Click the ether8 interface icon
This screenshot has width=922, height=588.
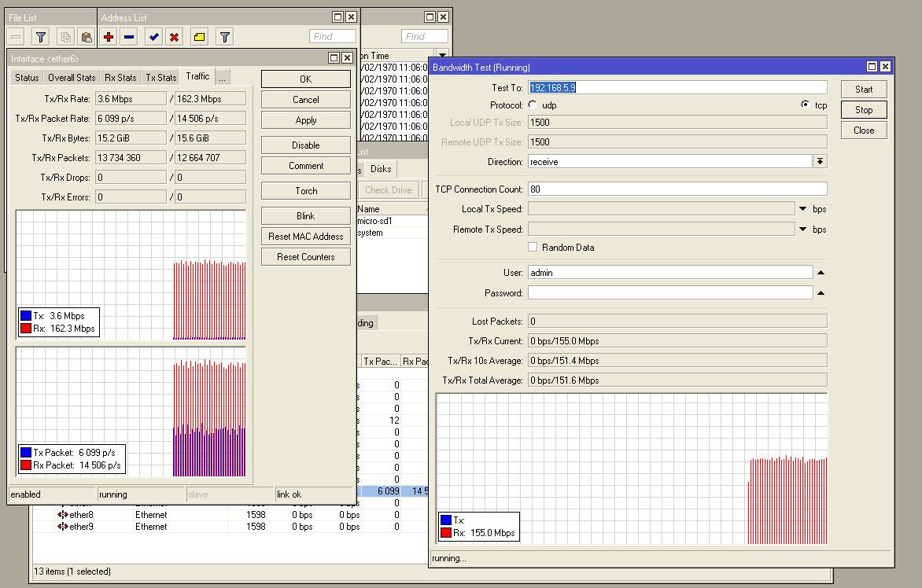[62, 515]
